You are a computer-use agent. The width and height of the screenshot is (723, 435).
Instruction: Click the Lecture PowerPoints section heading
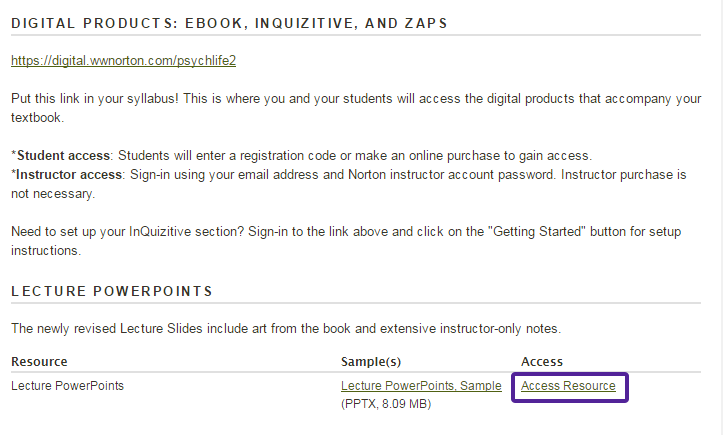tap(112, 291)
